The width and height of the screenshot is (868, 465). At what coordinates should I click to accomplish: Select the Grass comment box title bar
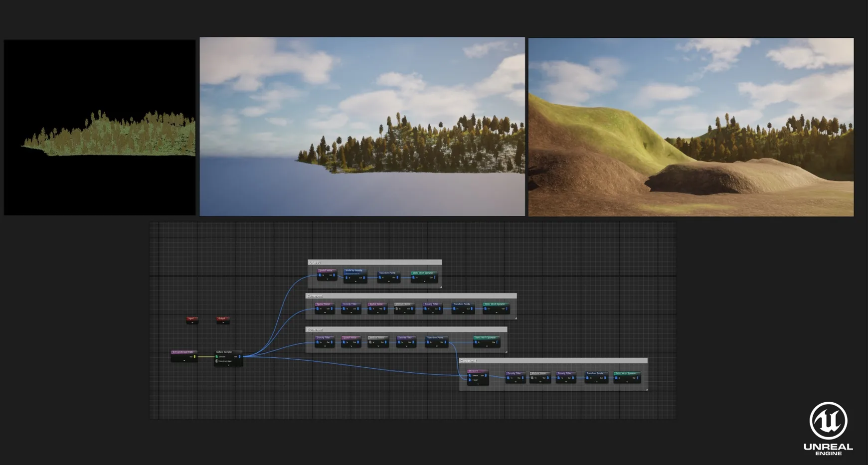pos(375,262)
